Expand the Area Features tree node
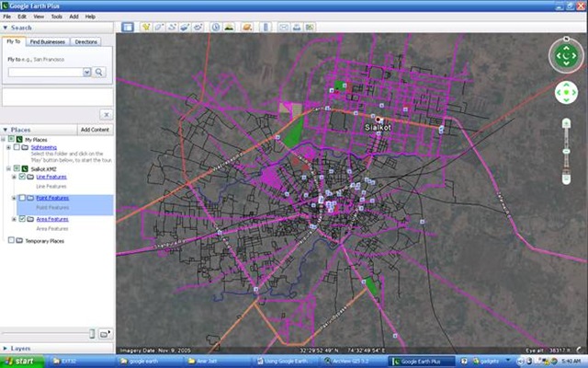This screenshot has height=368, width=588. point(15,219)
